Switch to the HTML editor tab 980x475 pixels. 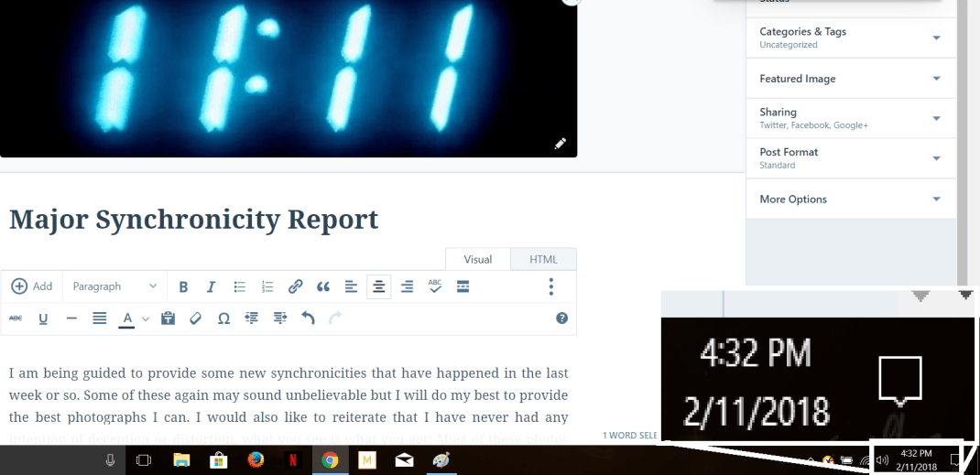543,259
